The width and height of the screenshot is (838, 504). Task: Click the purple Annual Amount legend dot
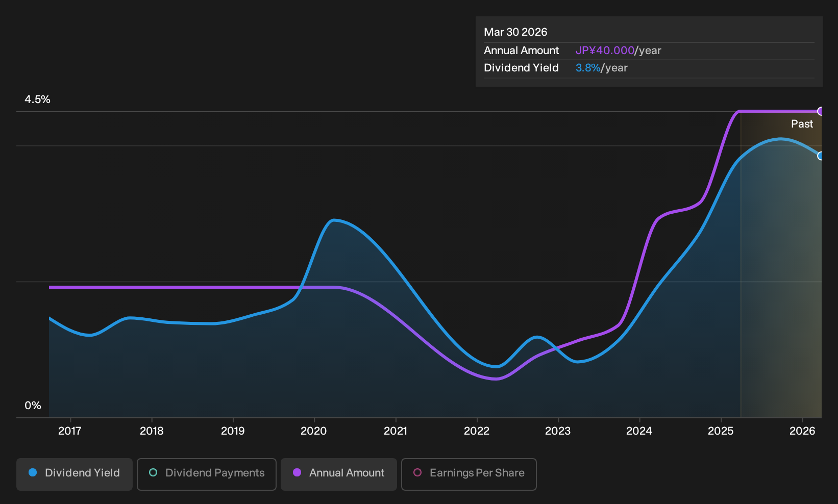[x=297, y=473]
